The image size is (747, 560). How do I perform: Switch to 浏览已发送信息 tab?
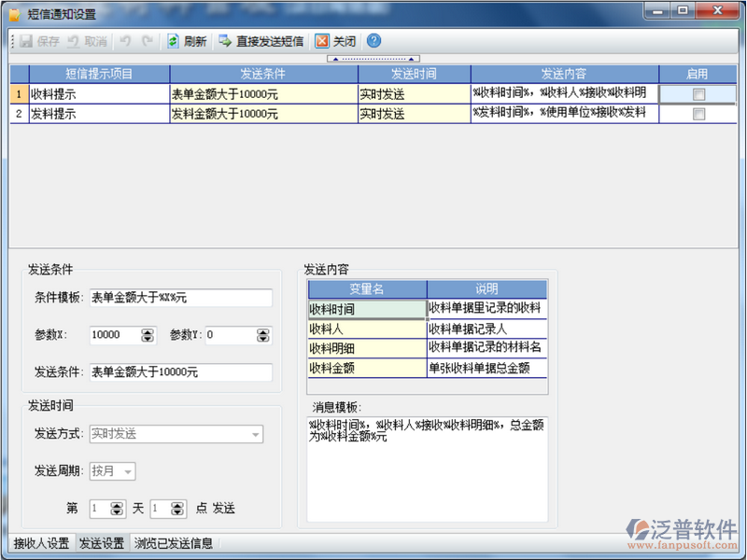[x=173, y=543]
